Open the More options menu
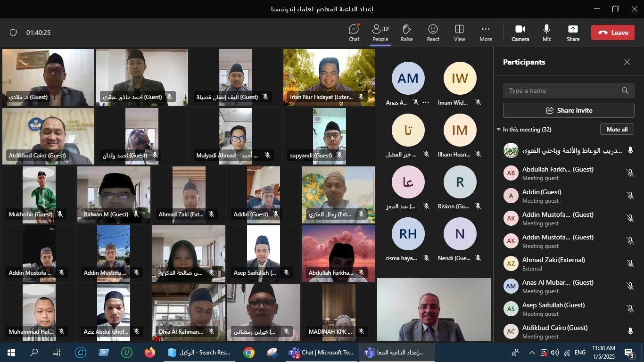Screen dimensions: 644x362 pyautogui.click(x=486, y=33)
